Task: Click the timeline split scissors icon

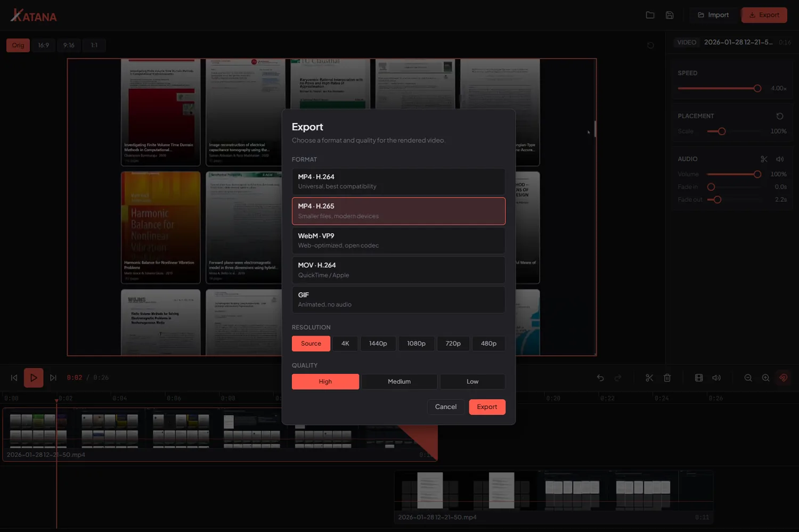Action: click(x=649, y=378)
